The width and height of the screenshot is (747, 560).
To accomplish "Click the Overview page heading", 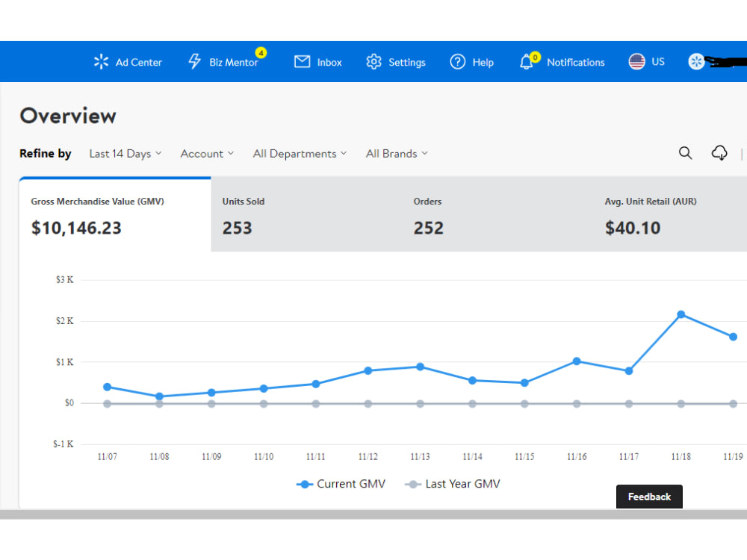I will 68,116.
